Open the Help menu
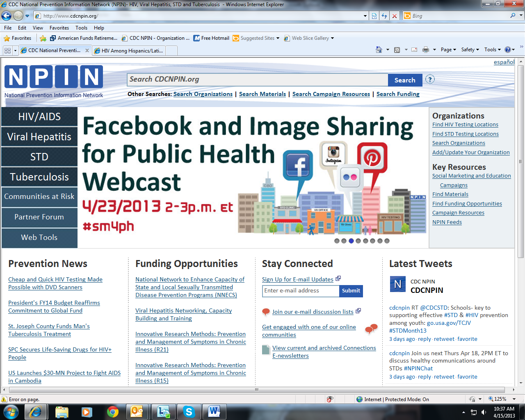Viewport: 525px width, 420px height. pyautogui.click(x=99, y=28)
